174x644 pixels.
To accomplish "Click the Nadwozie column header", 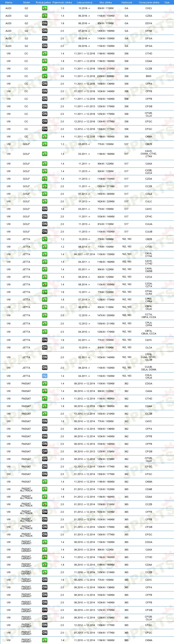I will point(127,2).
